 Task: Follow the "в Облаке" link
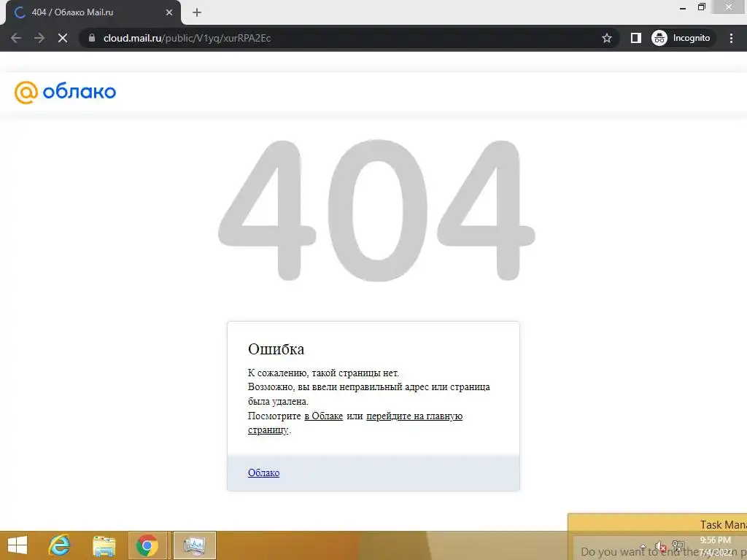coord(323,416)
